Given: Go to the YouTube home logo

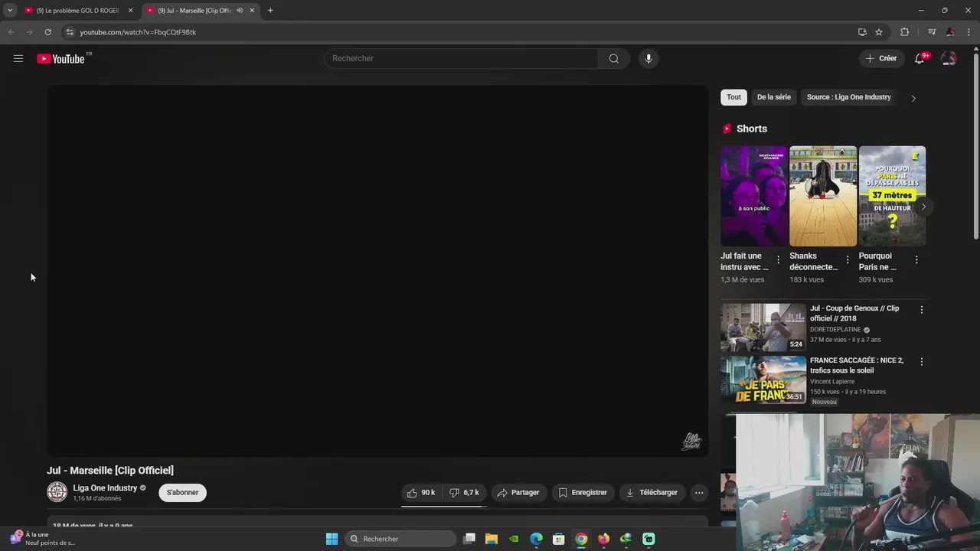Looking at the screenshot, I should (x=60, y=59).
